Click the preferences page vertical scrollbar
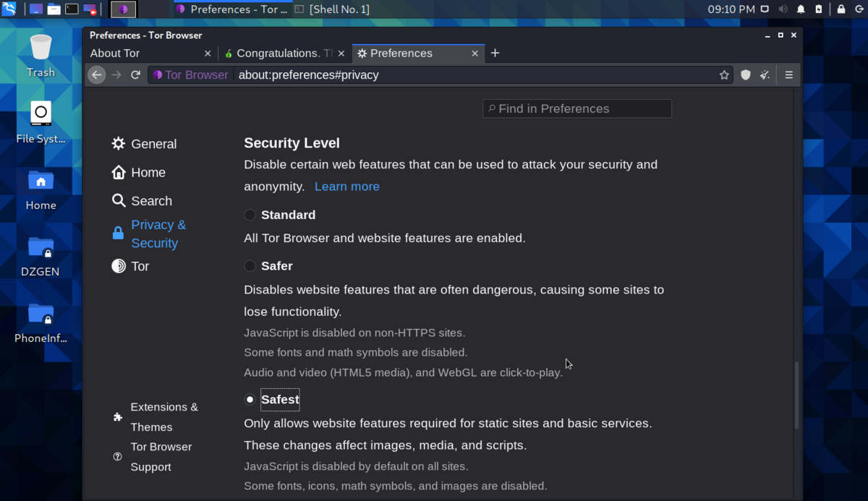The width and height of the screenshot is (868, 501). point(797,395)
